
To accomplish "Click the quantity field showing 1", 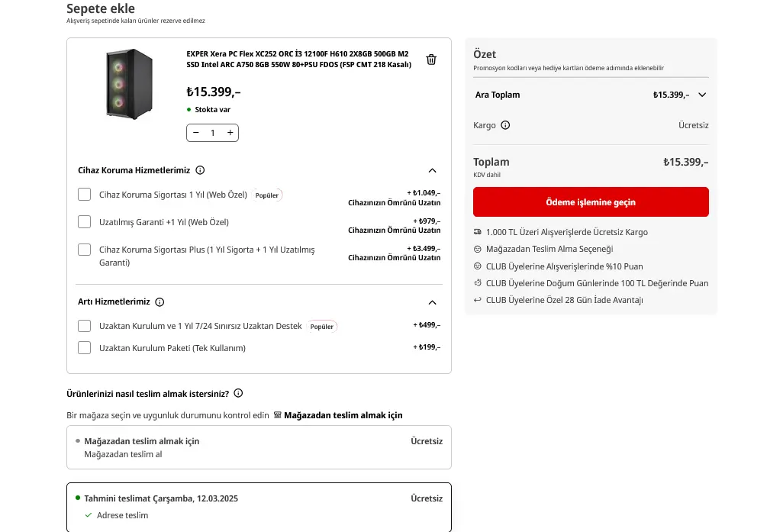I will coord(213,133).
